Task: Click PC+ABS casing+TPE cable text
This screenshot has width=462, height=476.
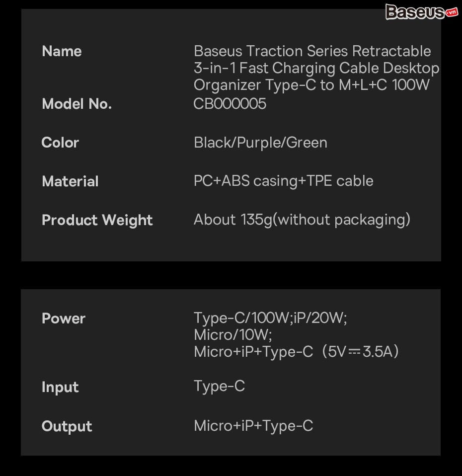Action: [x=284, y=181]
